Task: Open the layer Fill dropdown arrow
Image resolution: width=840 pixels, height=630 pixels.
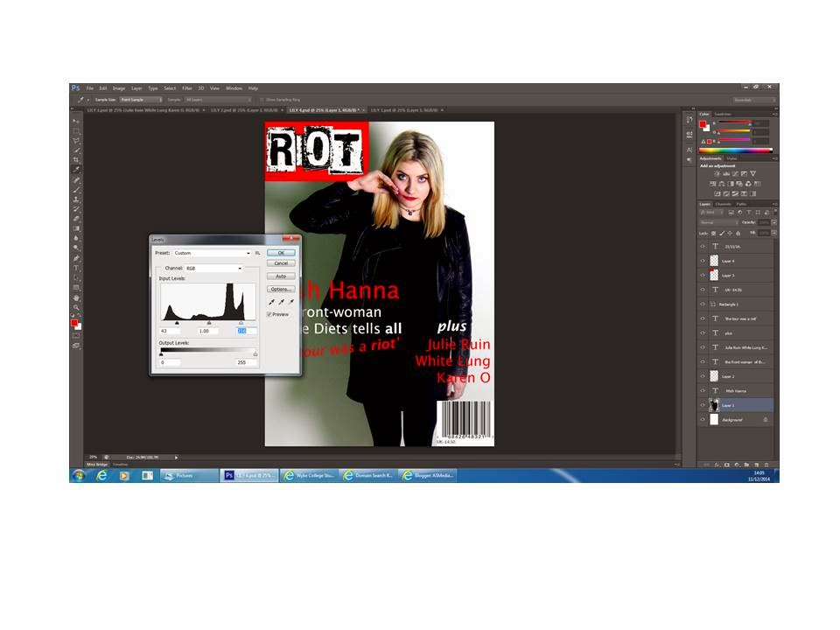Action: [x=774, y=233]
